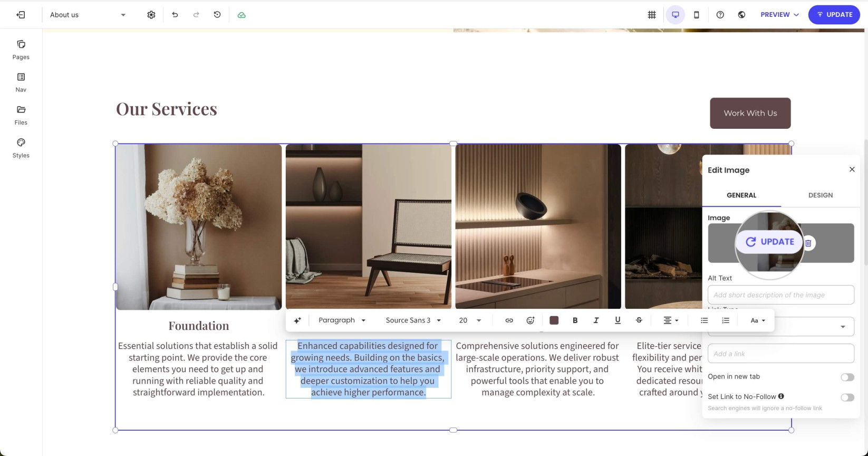Open the Files panel

click(21, 115)
